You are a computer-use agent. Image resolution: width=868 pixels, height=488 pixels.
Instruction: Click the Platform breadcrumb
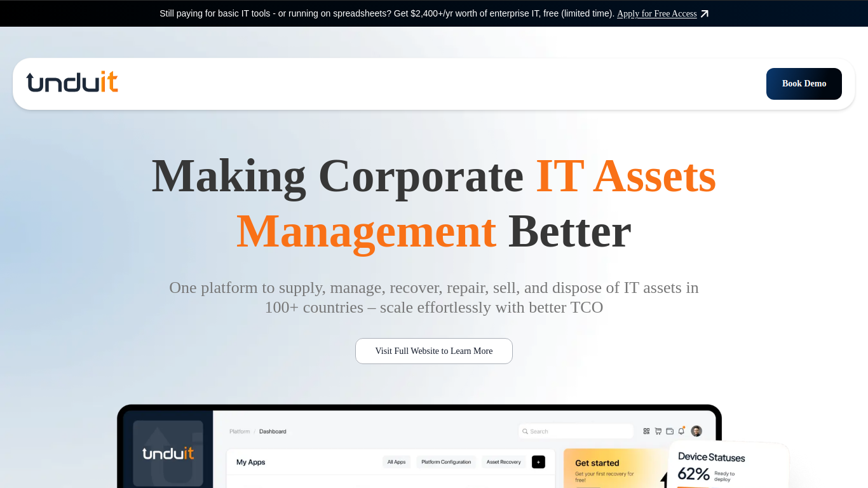tap(240, 431)
